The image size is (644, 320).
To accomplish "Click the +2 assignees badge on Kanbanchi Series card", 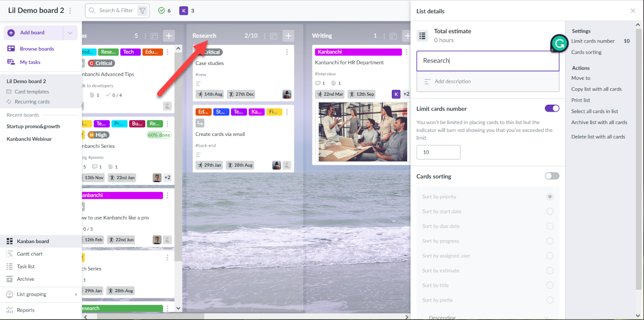I will coord(167,178).
